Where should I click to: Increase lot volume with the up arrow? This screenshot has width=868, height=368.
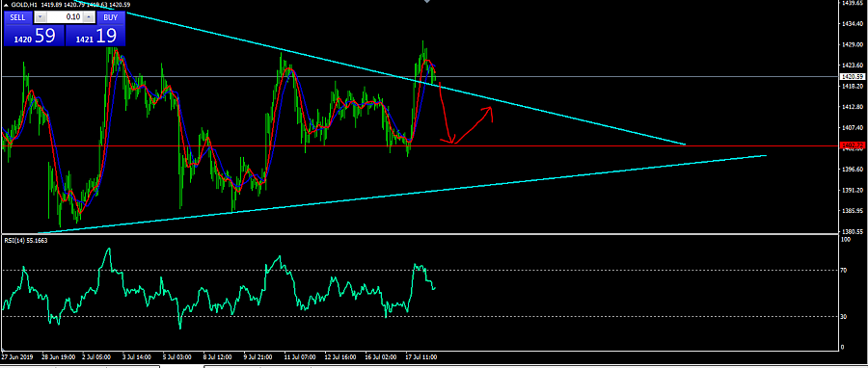(89, 17)
